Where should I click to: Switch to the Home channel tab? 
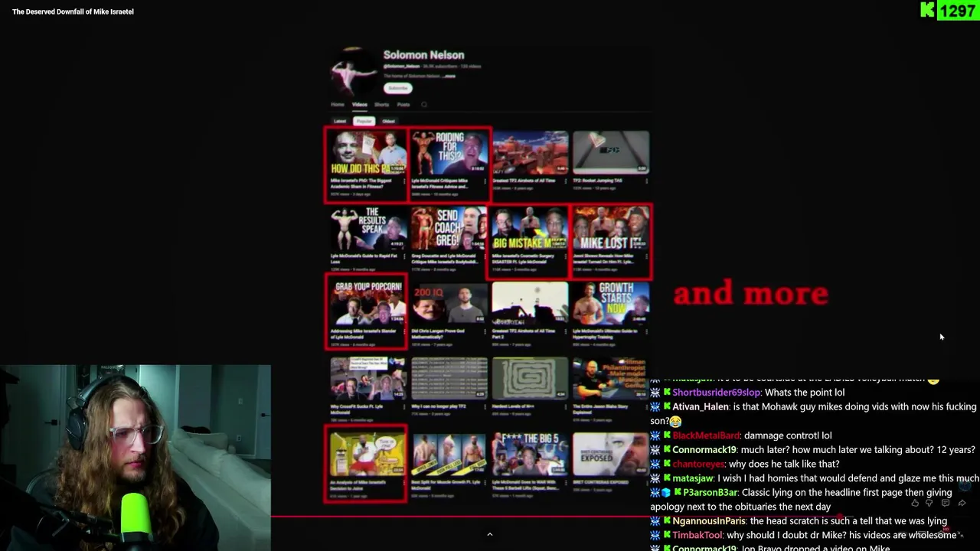338,105
